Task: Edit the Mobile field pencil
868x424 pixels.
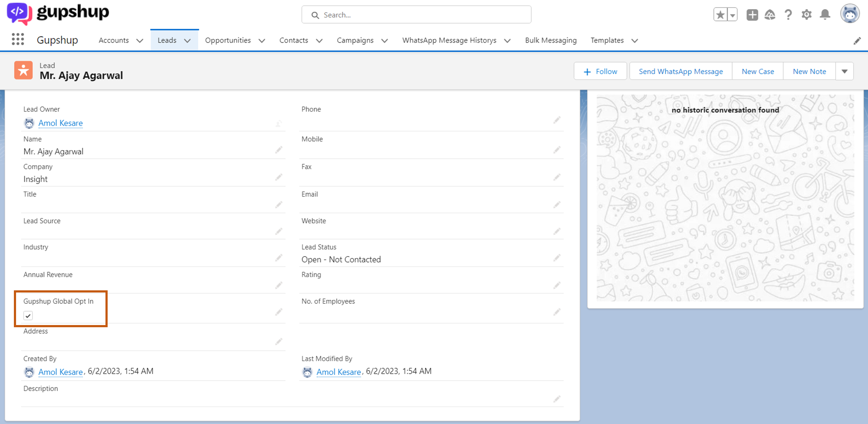Action: [x=557, y=150]
